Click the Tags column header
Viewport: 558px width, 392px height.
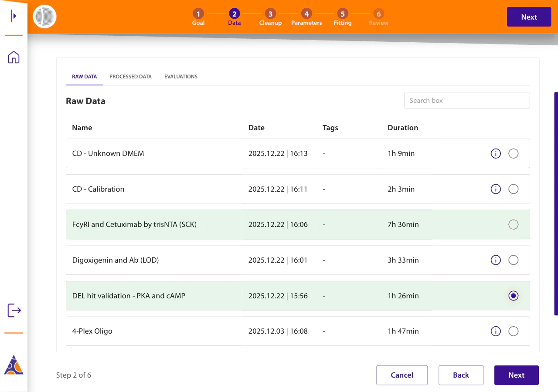click(330, 128)
